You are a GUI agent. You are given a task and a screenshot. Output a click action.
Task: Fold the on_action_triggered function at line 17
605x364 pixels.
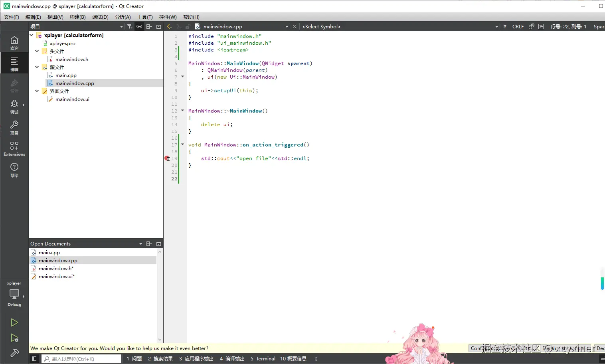(183, 144)
